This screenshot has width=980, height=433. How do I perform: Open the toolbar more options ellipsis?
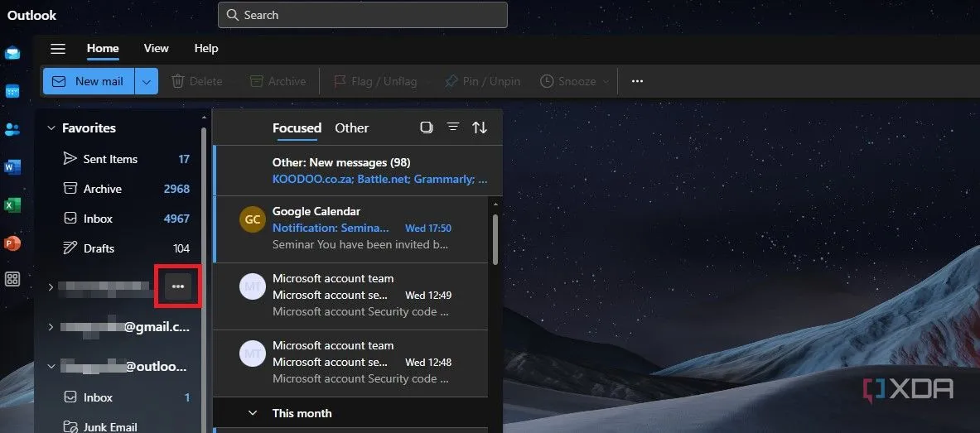pyautogui.click(x=637, y=81)
